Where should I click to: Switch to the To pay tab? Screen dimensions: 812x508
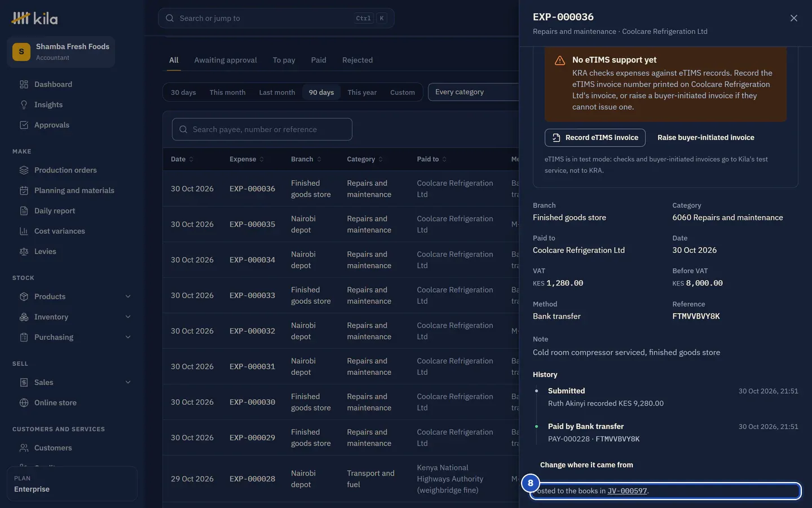[x=284, y=60]
